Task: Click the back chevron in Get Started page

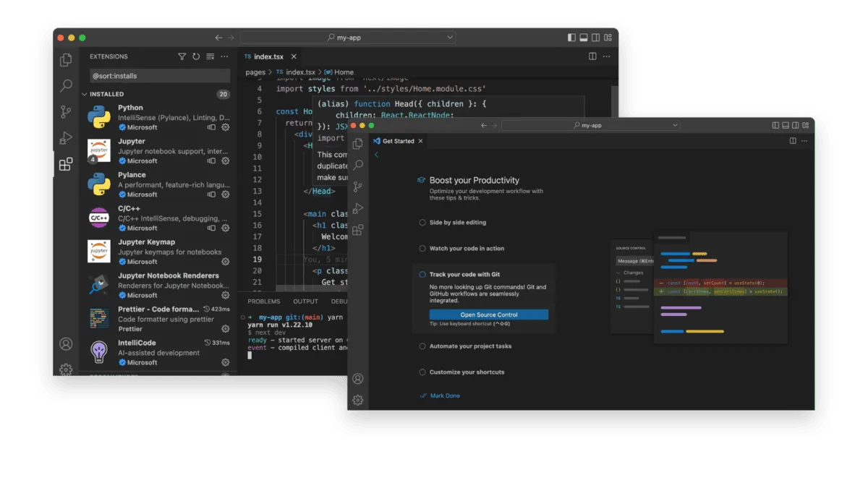Action: [x=375, y=154]
